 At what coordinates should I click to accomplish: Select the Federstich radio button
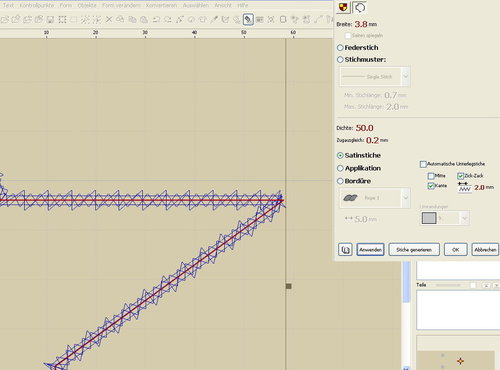340,48
